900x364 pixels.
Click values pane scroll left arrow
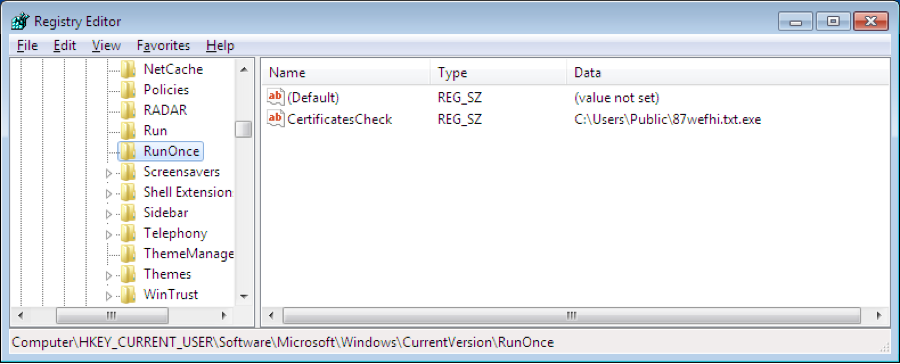(271, 316)
